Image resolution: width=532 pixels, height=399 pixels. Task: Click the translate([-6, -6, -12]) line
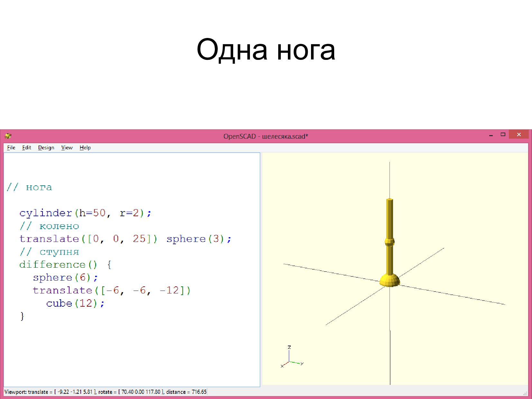pyautogui.click(x=112, y=290)
